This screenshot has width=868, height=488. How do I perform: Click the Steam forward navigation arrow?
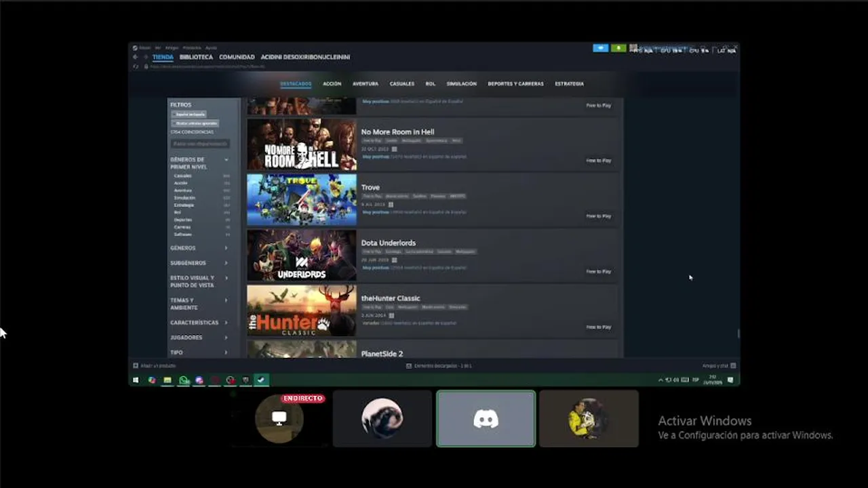[145, 58]
